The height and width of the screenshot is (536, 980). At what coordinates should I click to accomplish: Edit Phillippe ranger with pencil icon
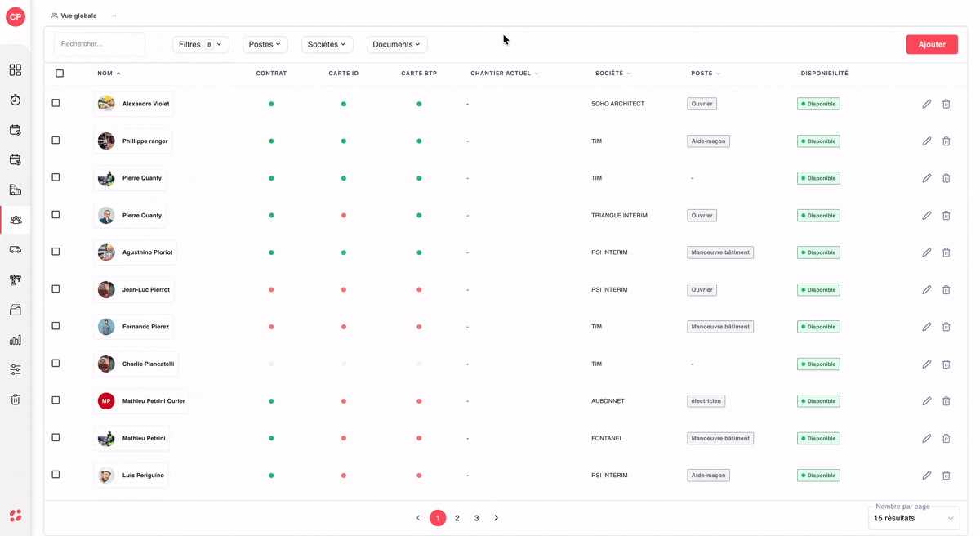click(x=926, y=141)
